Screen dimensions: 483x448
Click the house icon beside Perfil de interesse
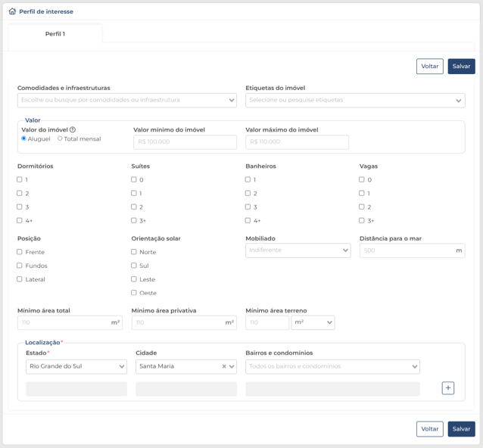coord(12,11)
